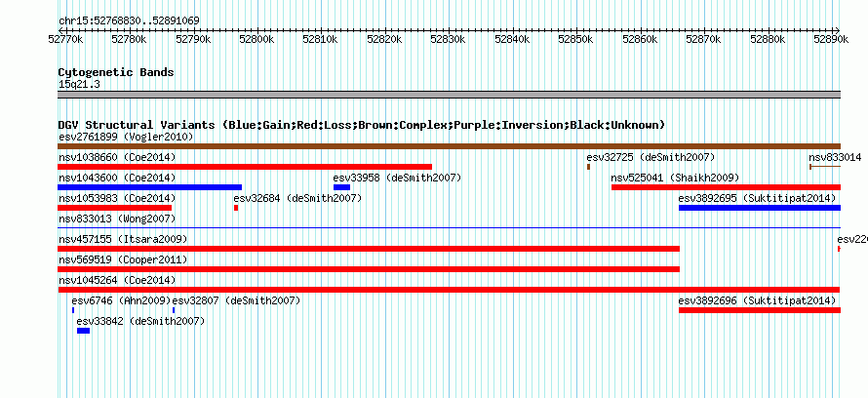The image size is (868, 398).
Task: Click the 52780k ruler tick label
Action: pyautogui.click(x=129, y=39)
